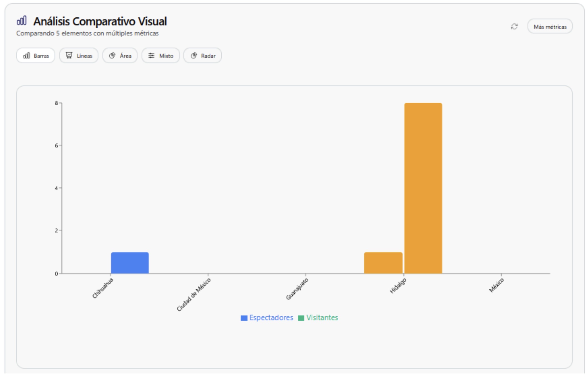Click the pie icon in Radar button
Image resolution: width=588 pixels, height=379 pixels.
tap(194, 56)
